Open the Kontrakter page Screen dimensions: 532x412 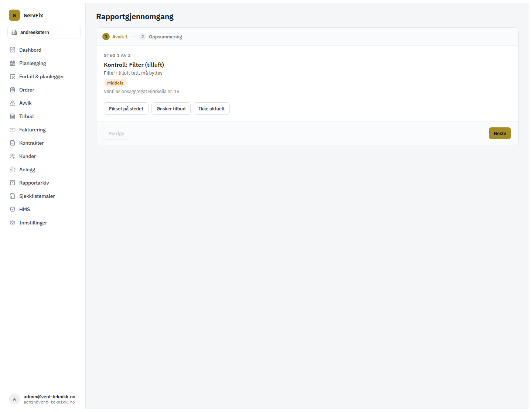pyautogui.click(x=44, y=143)
